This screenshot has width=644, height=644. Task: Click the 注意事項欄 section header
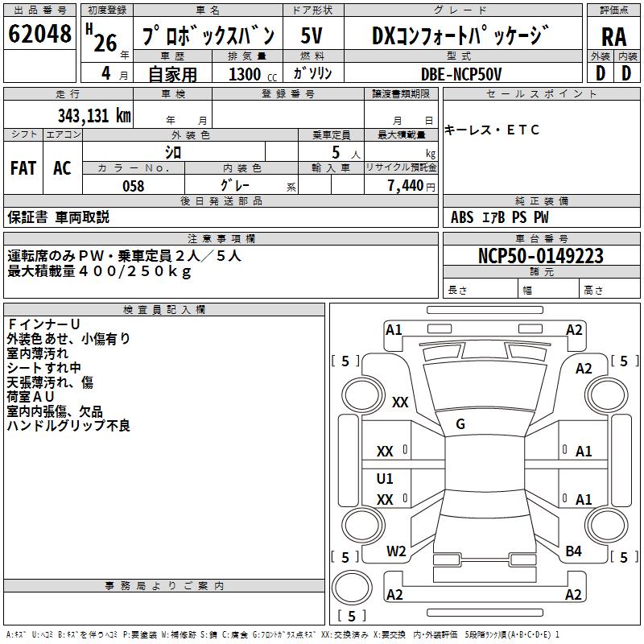tap(221, 238)
